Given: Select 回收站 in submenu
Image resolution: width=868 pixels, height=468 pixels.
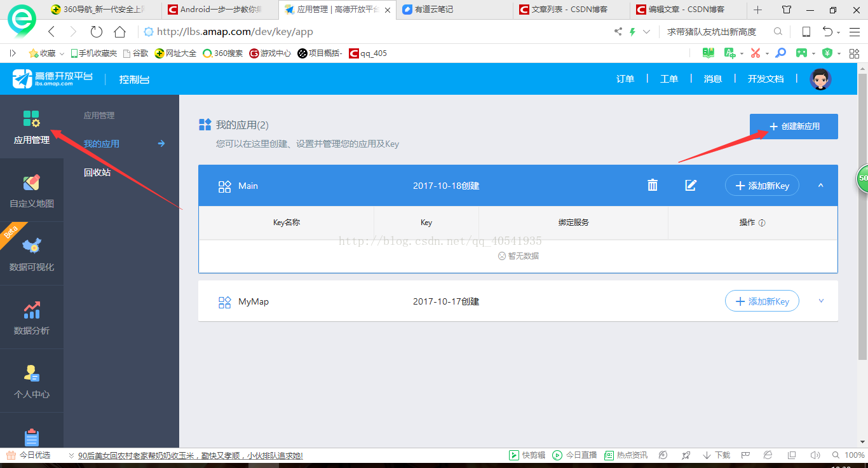Looking at the screenshot, I should (x=97, y=172).
